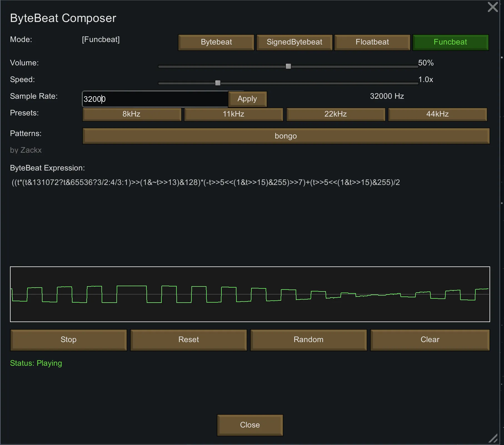Open the bongo patterns selector
This screenshot has height=445, width=504.
point(286,136)
